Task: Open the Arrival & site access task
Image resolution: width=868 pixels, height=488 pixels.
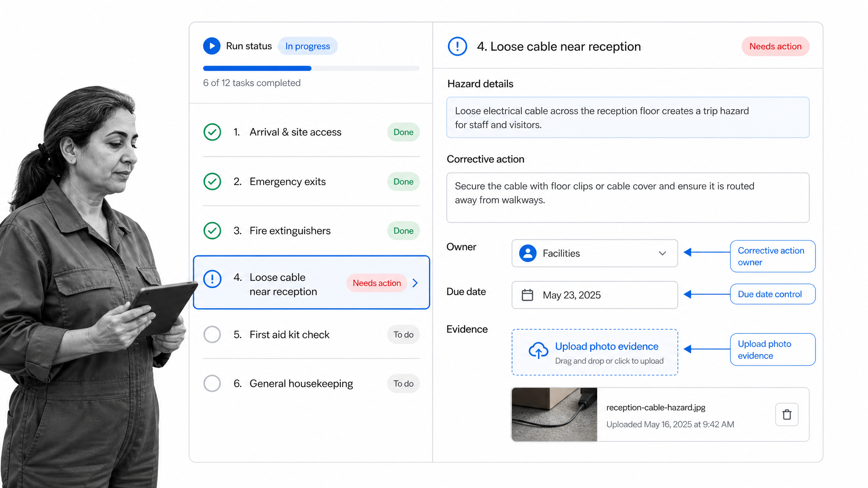Action: (311, 132)
